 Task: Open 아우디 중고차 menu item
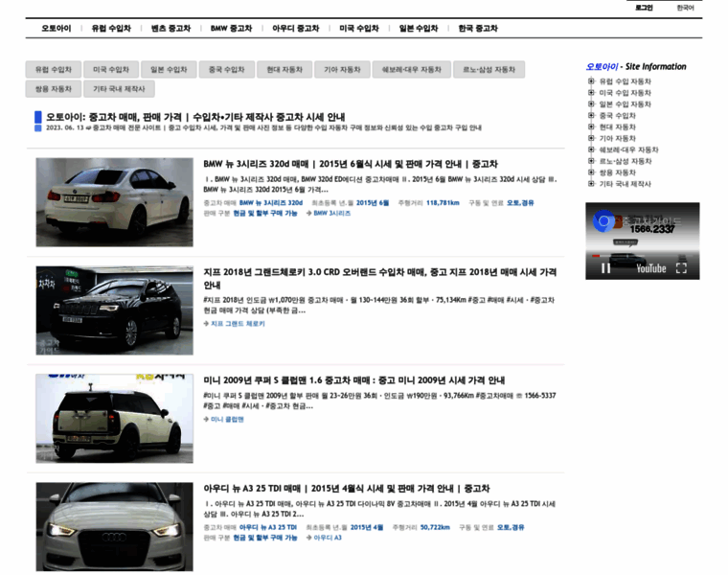point(295,29)
